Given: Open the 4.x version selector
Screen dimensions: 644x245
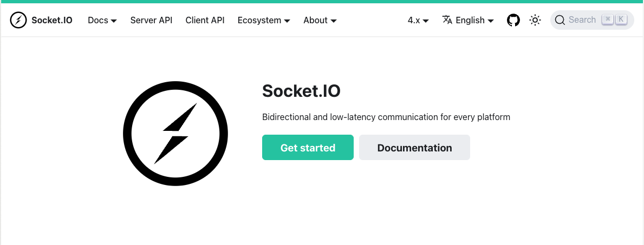Looking at the screenshot, I should click(418, 20).
